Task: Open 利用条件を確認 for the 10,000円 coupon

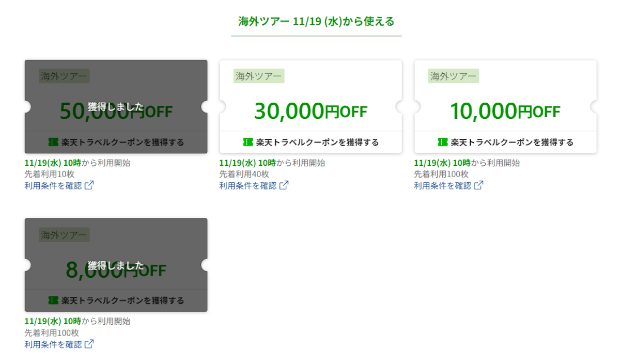Action: click(x=443, y=185)
